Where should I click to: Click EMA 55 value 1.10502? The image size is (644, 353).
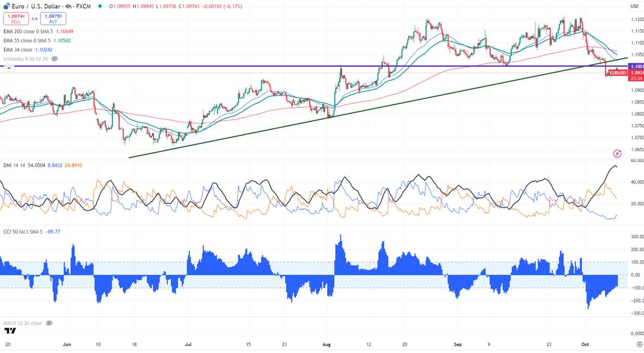click(x=62, y=41)
